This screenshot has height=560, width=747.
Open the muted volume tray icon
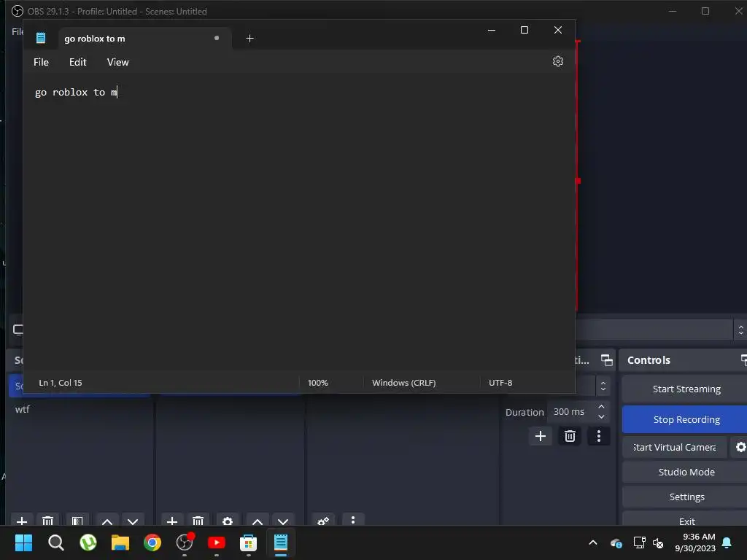coord(658,542)
